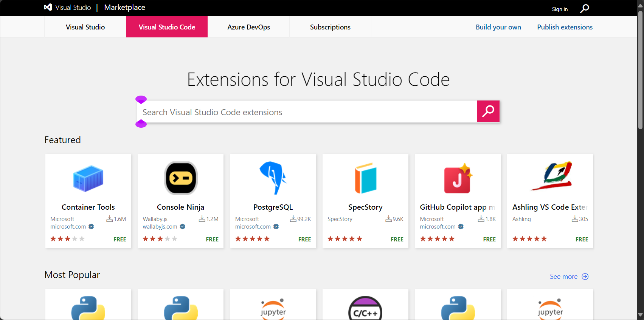Click verified badge beside PostgreSQL microsoft.com

pyautogui.click(x=276, y=227)
